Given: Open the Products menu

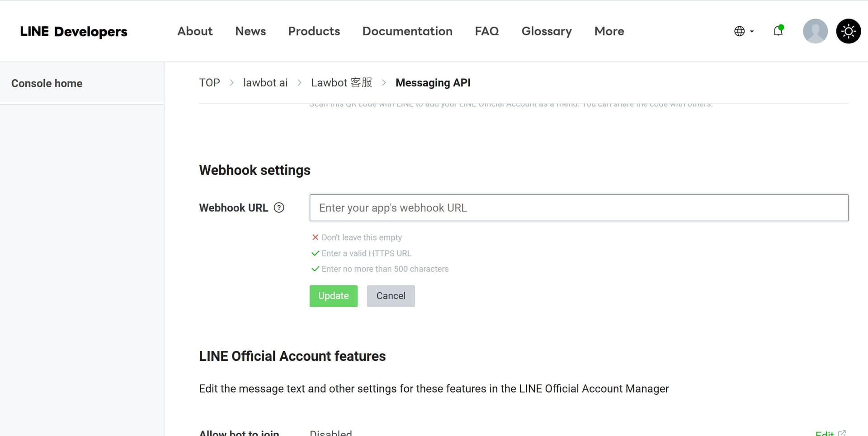Looking at the screenshot, I should [314, 31].
